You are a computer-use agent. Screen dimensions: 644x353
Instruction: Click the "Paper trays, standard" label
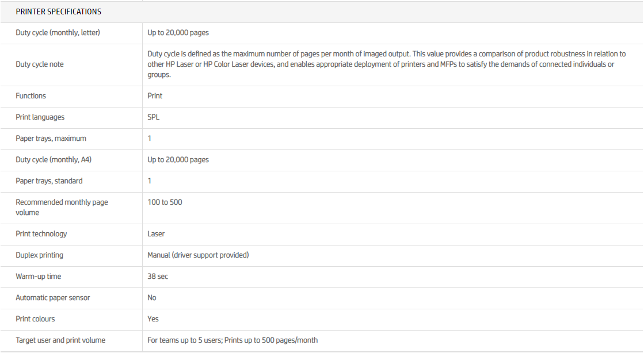tap(49, 181)
